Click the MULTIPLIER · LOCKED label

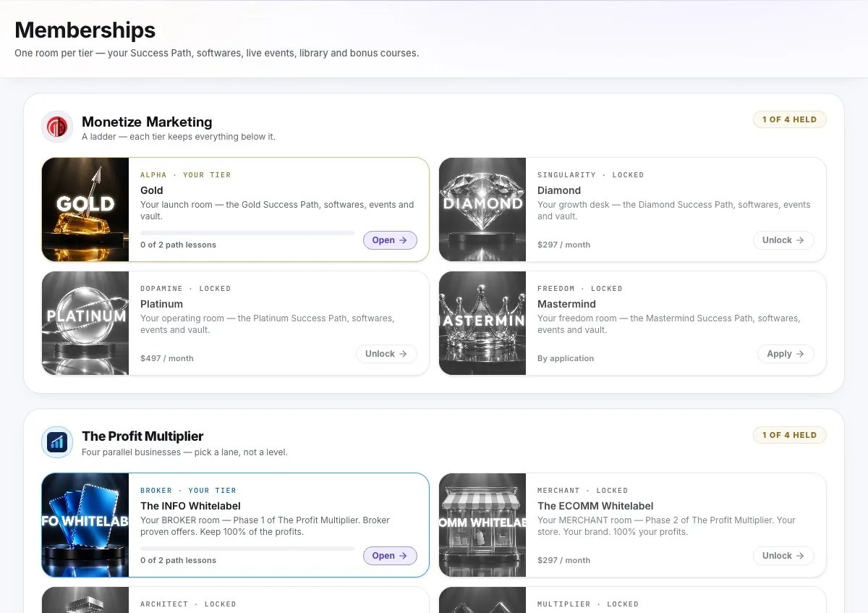point(588,604)
